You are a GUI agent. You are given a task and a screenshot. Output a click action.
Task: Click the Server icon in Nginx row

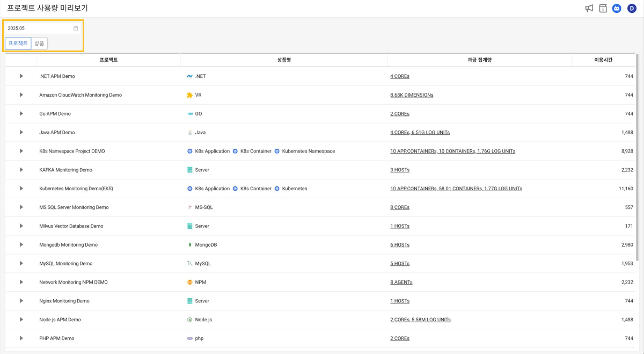coord(189,301)
